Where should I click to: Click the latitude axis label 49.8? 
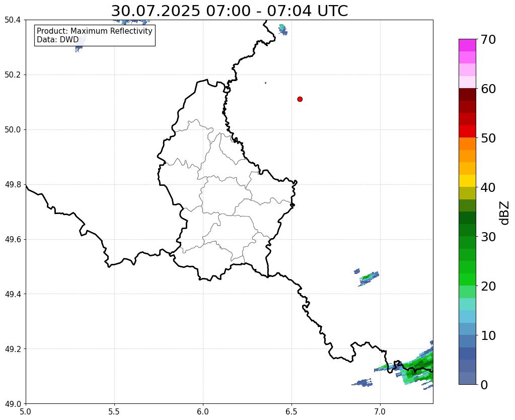point(13,185)
